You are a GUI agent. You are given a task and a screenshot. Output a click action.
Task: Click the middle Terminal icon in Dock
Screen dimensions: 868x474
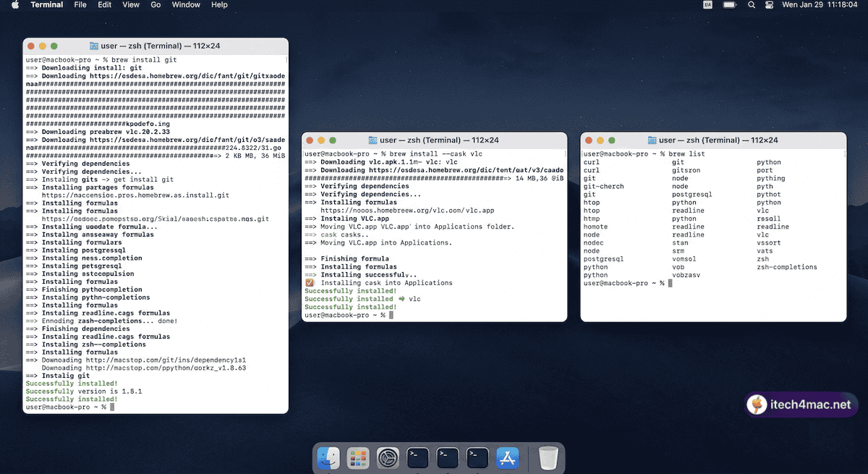point(448,457)
